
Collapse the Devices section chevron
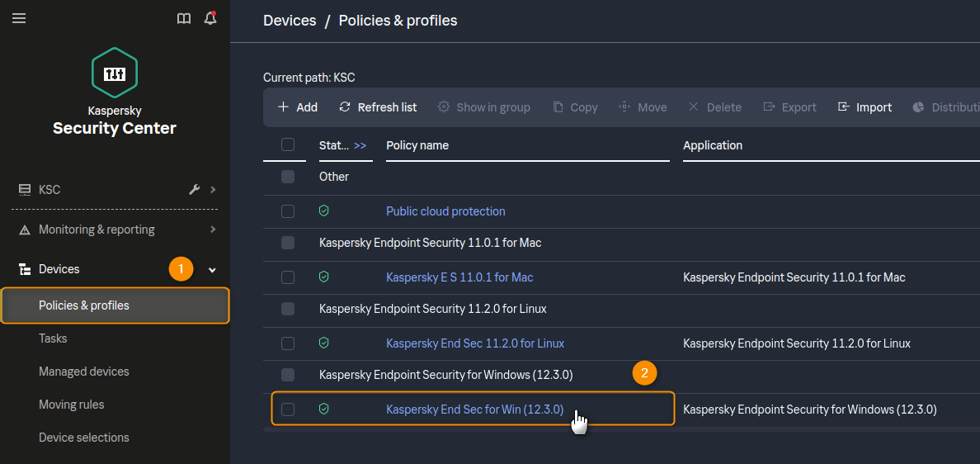(x=212, y=270)
